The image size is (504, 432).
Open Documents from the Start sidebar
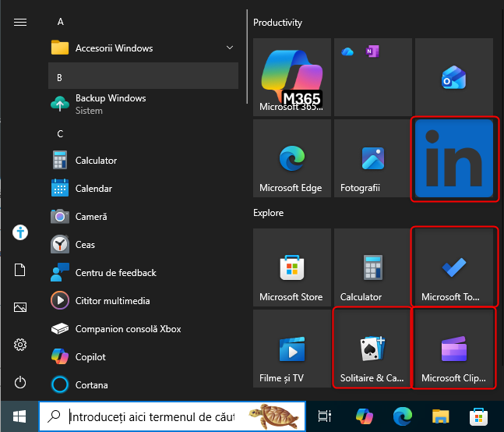pos(20,270)
